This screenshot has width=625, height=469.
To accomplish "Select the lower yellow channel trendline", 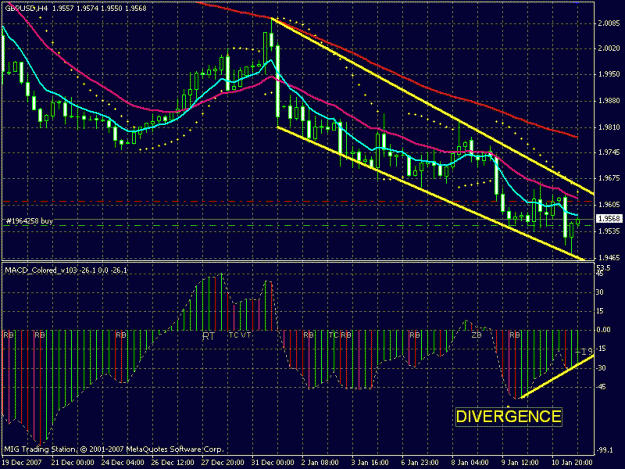I will (431, 194).
